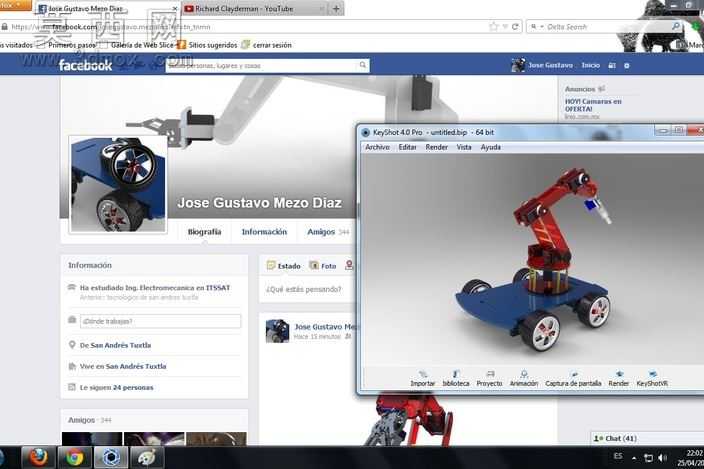704x469 pixels.
Task: Open 'Sitios sugeridos' bookmark
Action: click(x=208, y=45)
